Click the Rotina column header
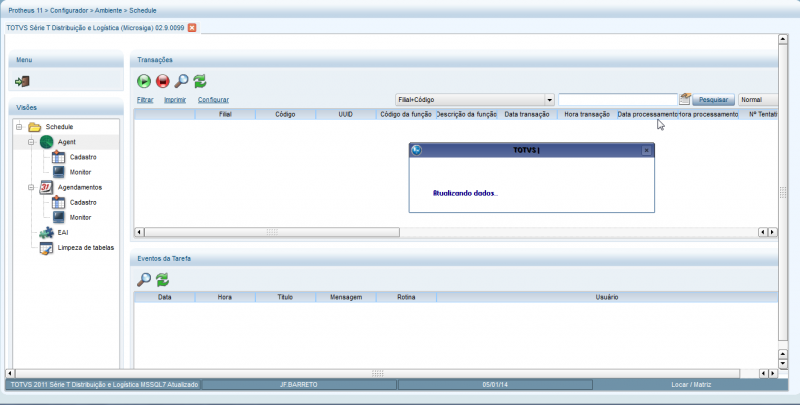The image size is (800, 405). [x=406, y=297]
